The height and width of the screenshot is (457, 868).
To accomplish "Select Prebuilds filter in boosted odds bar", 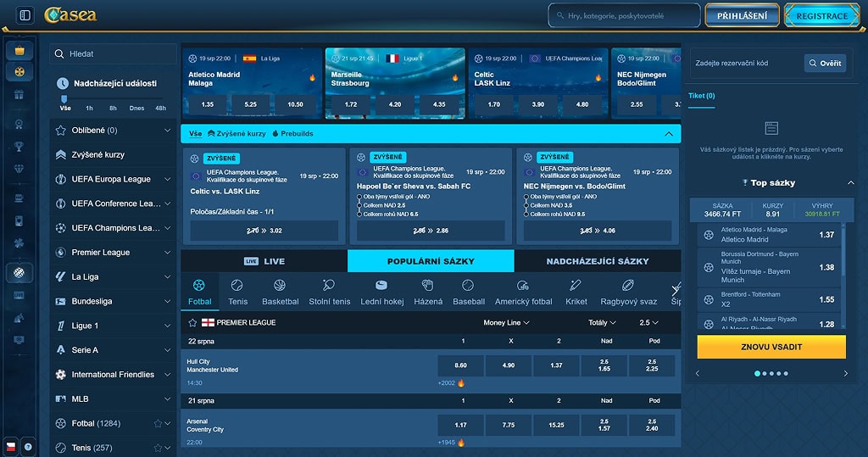I will click(x=292, y=133).
